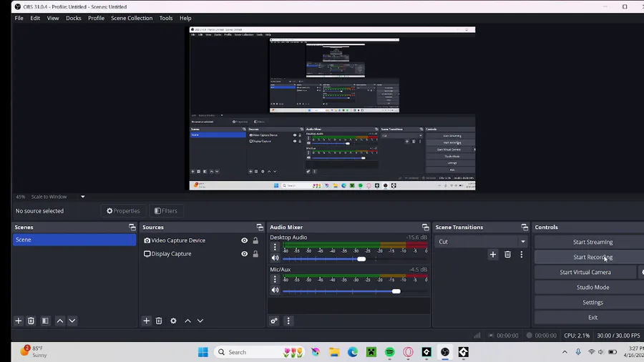Move scene down arrow in Scenes panel

tap(72, 321)
